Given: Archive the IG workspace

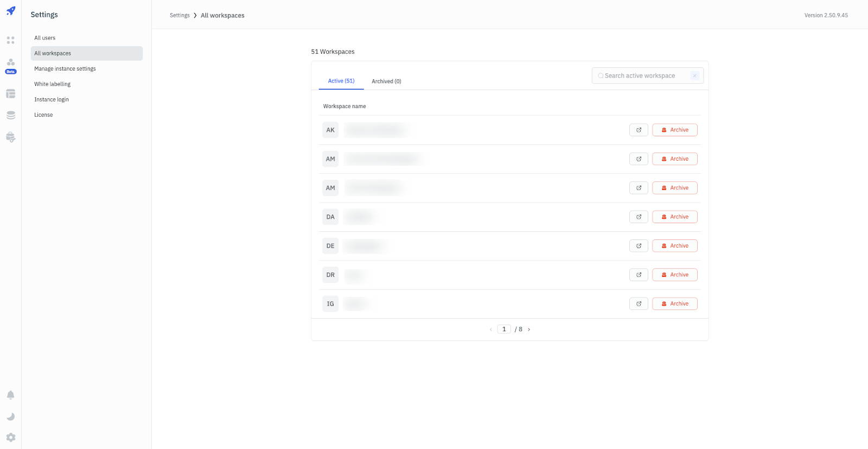Looking at the screenshot, I should 674,304.
